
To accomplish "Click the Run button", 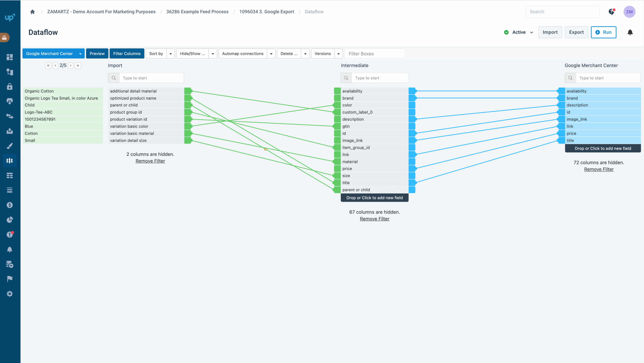I will [603, 32].
